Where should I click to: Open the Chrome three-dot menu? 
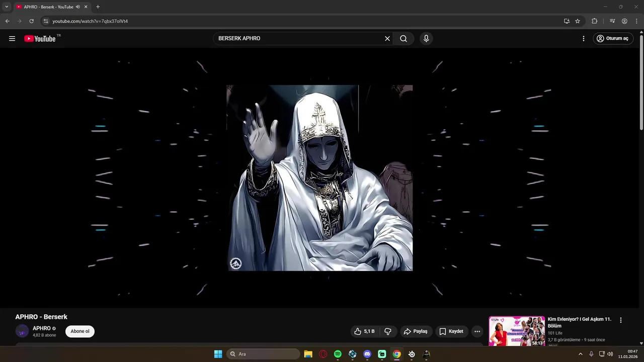636,21
